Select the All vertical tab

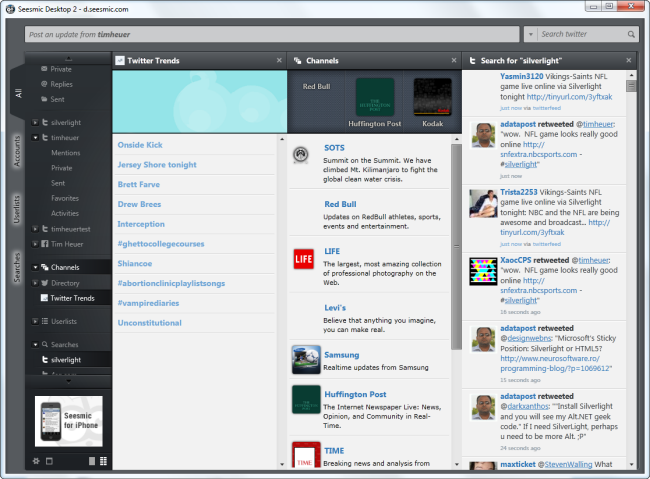coord(18,94)
